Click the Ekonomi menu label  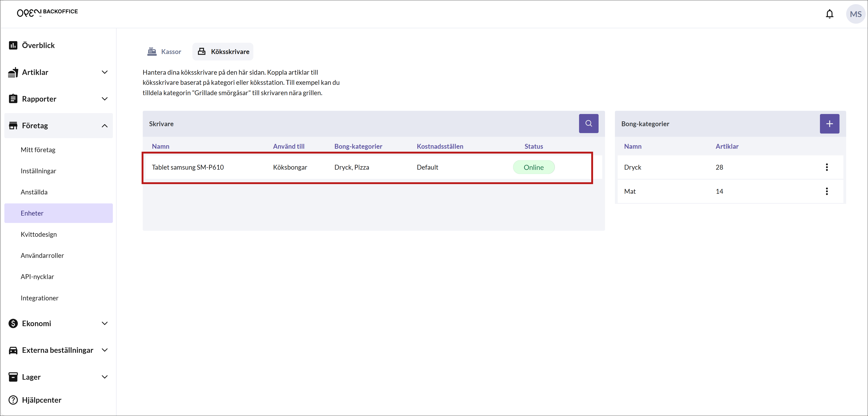36,323
